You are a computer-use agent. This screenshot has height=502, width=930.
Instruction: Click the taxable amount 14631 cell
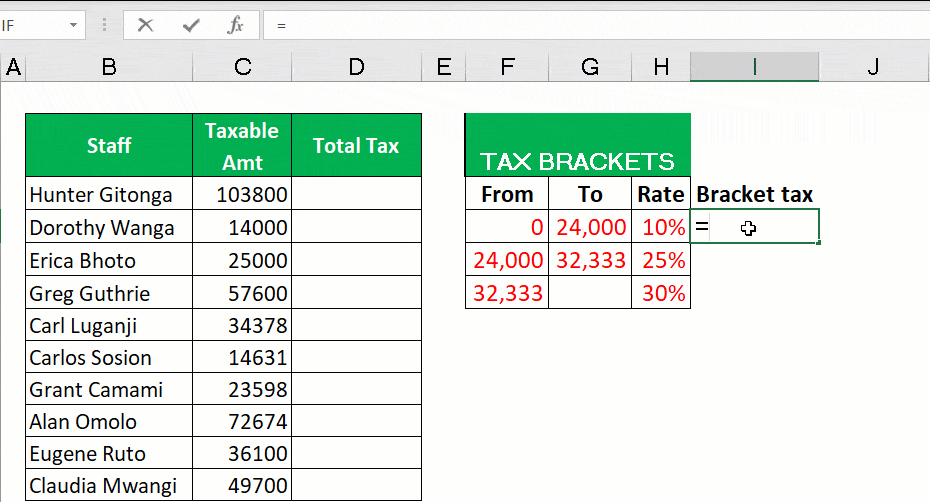click(x=242, y=357)
